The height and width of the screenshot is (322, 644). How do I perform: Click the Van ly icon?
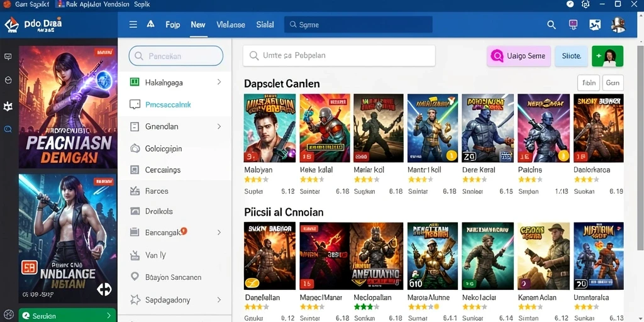[135, 255]
